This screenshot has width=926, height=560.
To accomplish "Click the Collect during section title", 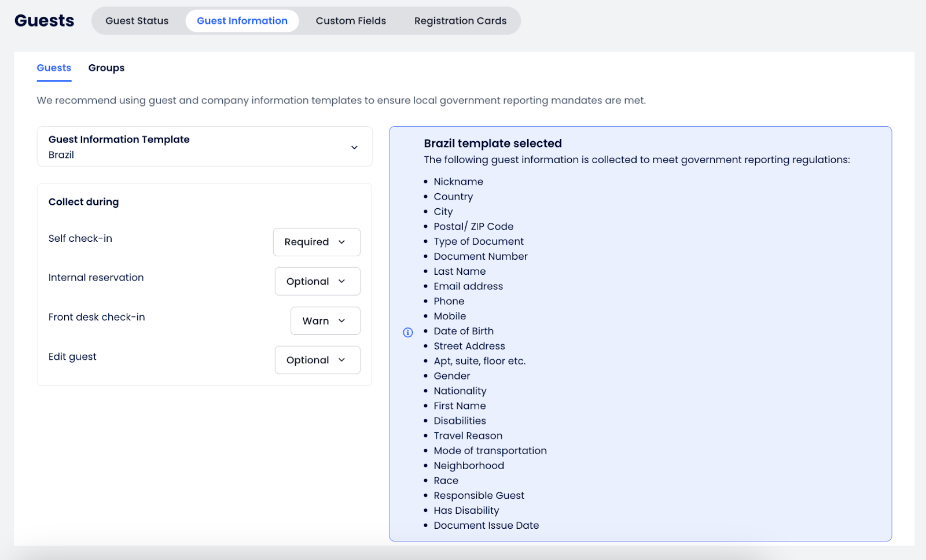I will click(83, 202).
